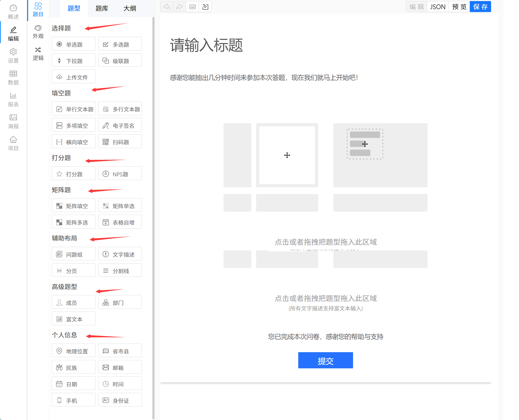Add a 矩阵多选 matrix checkbox question
519x420 pixels.
tap(74, 222)
